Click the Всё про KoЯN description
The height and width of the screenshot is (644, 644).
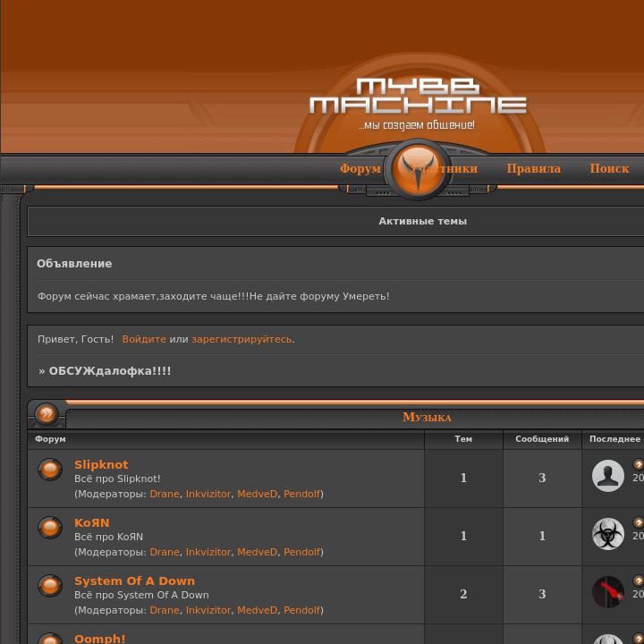pos(108,537)
